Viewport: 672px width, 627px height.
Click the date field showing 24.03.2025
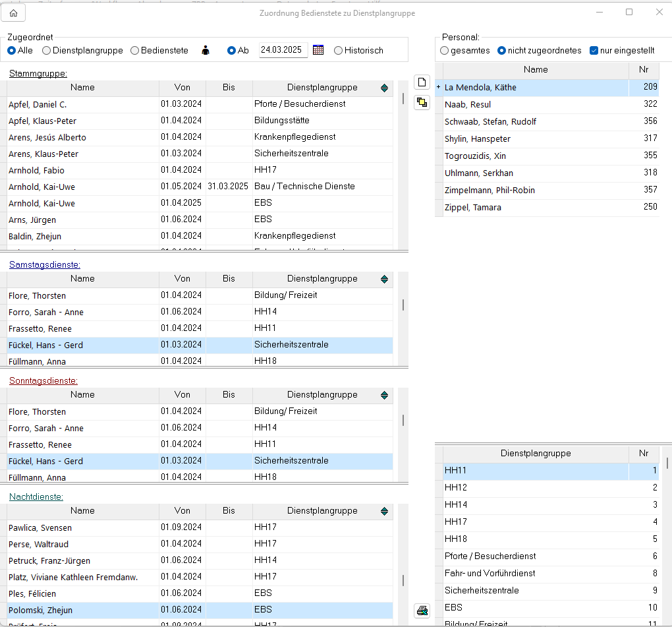click(283, 50)
